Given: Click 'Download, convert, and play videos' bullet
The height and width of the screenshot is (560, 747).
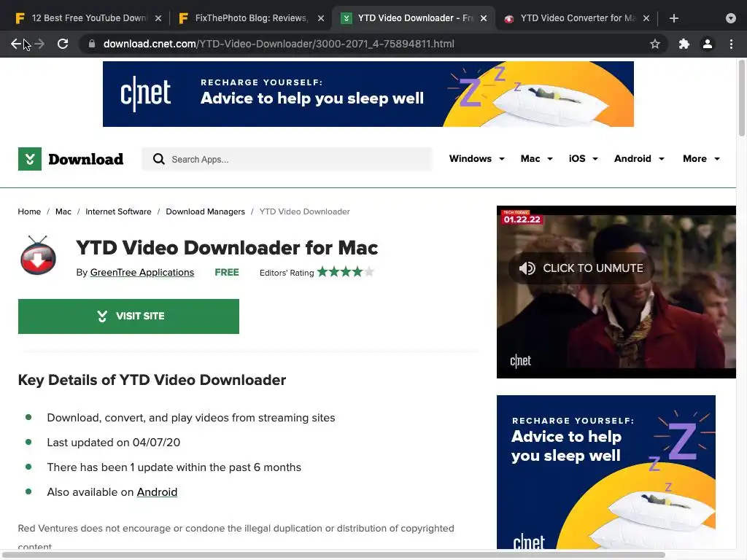Looking at the screenshot, I should tap(191, 418).
